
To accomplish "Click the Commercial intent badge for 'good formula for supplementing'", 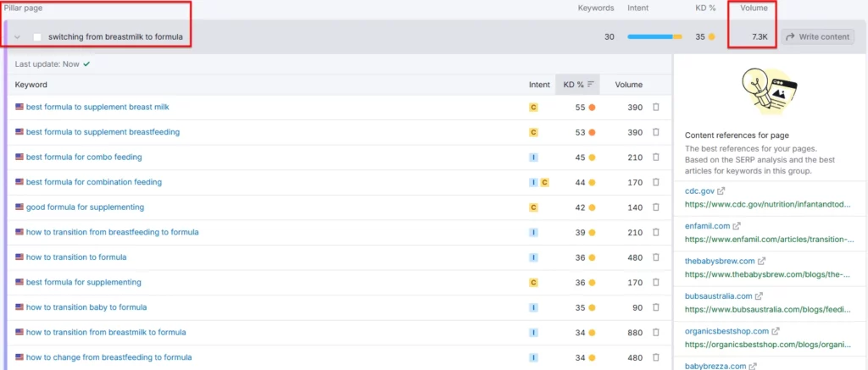I will (533, 207).
